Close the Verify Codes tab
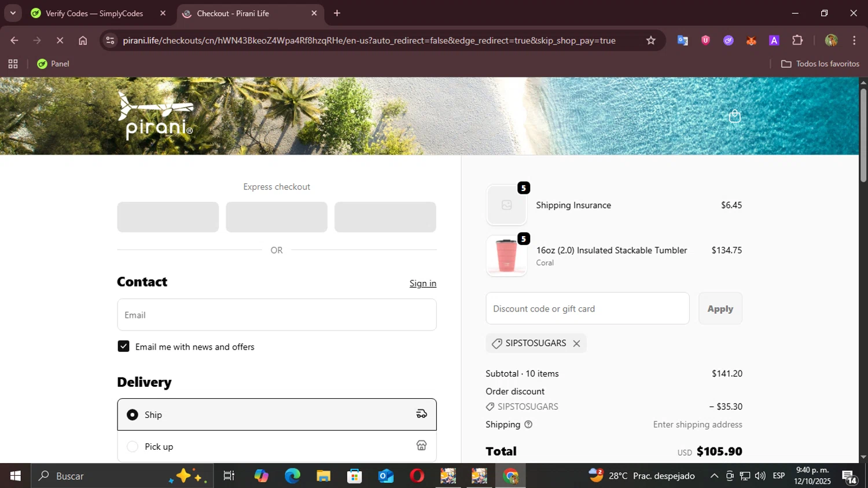The width and height of the screenshot is (868, 488). tap(163, 13)
